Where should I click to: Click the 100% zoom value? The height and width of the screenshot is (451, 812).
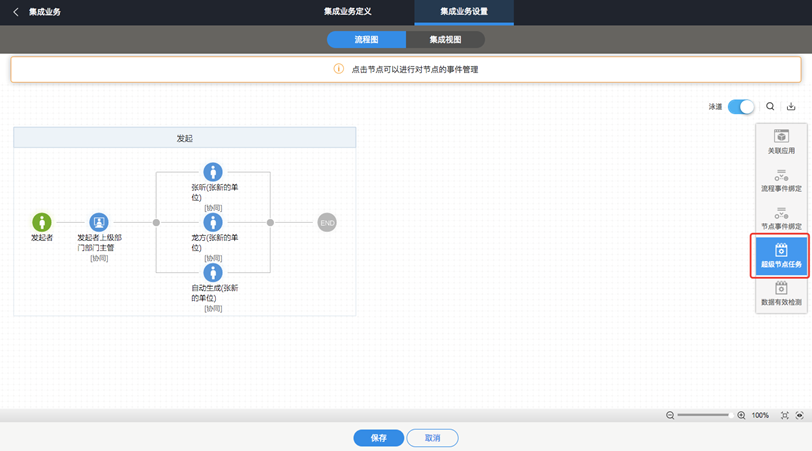[x=760, y=415]
